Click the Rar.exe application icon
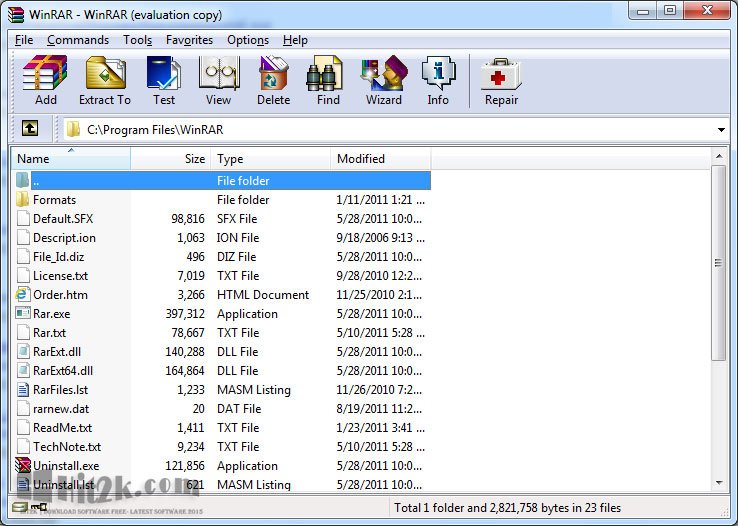The width and height of the screenshot is (738, 526). click(23, 313)
